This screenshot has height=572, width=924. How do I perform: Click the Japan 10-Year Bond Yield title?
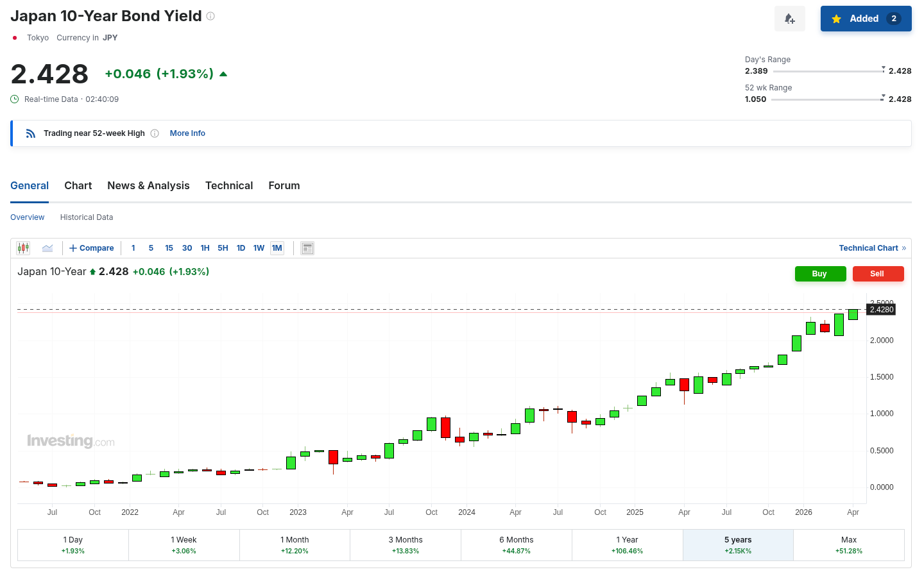[x=106, y=16]
